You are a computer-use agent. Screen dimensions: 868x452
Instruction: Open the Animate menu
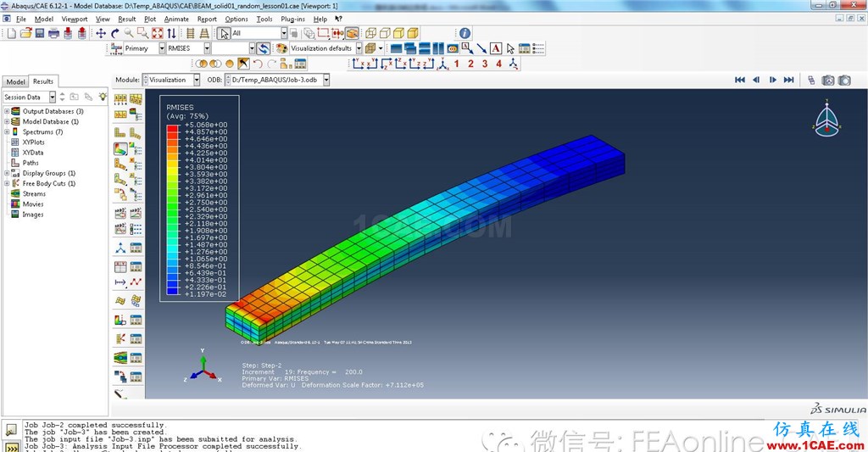[176, 19]
